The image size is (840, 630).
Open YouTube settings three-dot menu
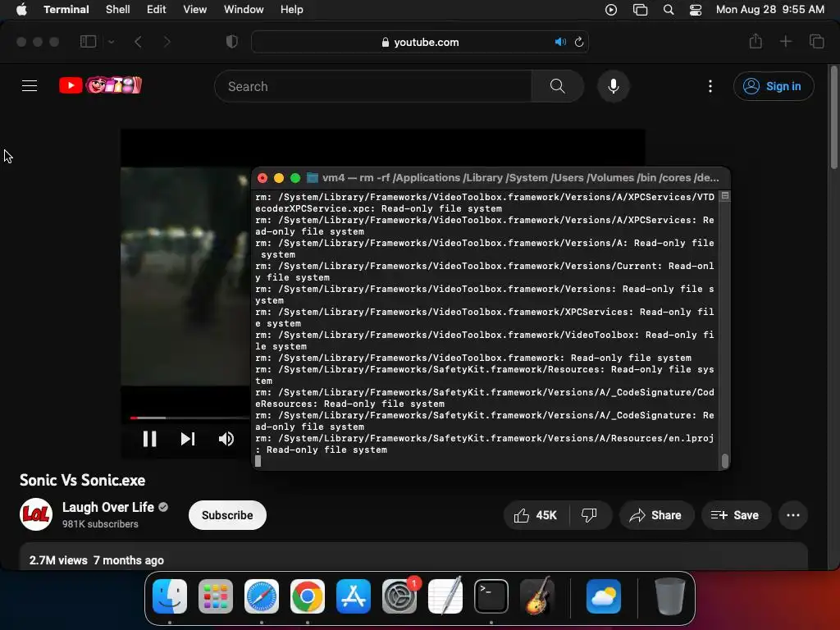(710, 86)
